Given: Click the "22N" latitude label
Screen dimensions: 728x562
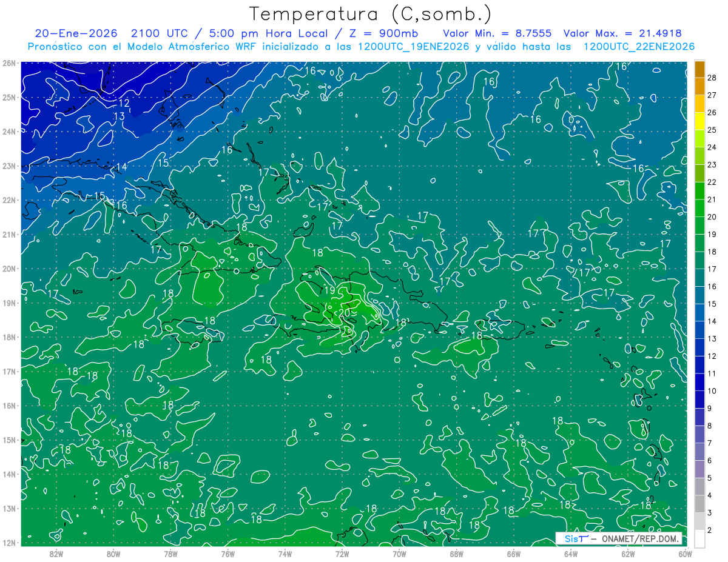Looking at the screenshot, I should pyautogui.click(x=8, y=200).
